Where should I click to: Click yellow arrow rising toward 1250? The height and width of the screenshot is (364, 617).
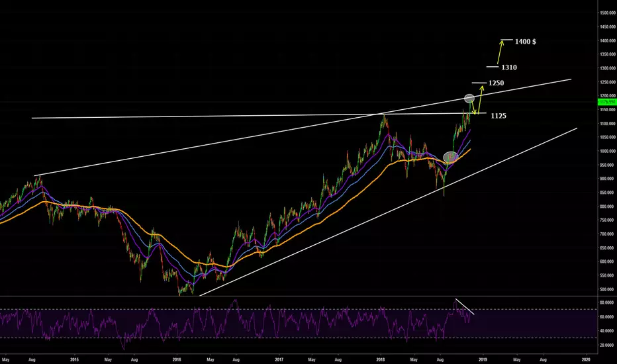point(480,99)
